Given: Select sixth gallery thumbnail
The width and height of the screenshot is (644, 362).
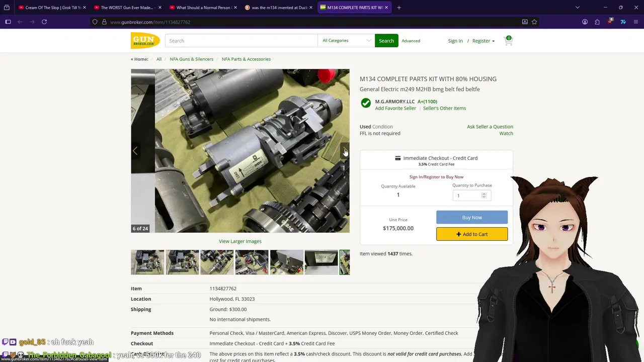Looking at the screenshot, I should click(x=321, y=262).
